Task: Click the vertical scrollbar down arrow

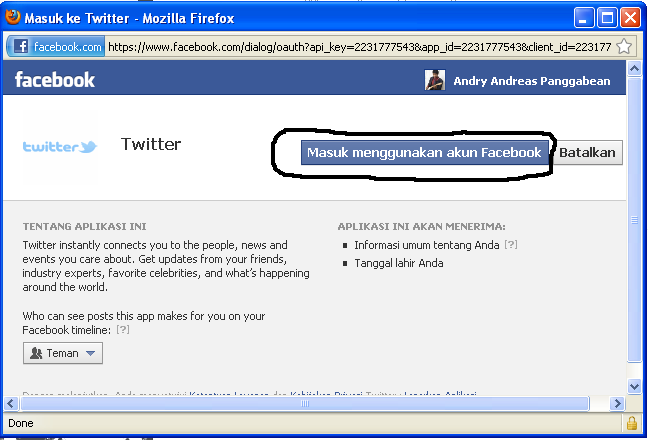Action: coord(634,386)
